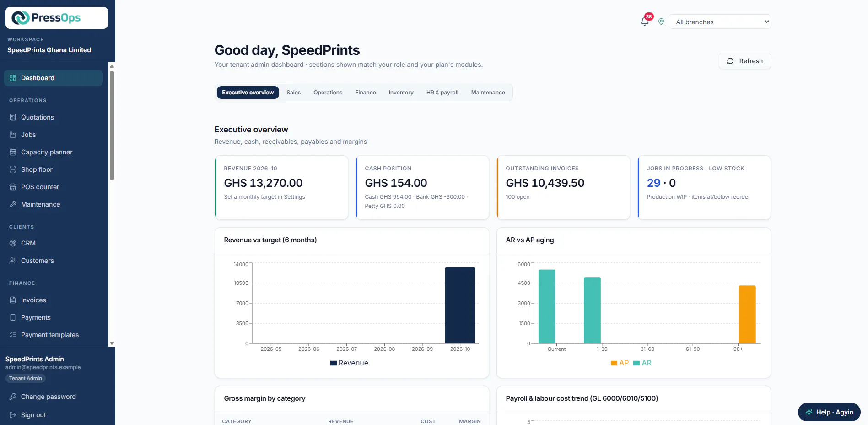The height and width of the screenshot is (425, 868).
Task: Click the CRM target icon
Action: coord(13,243)
